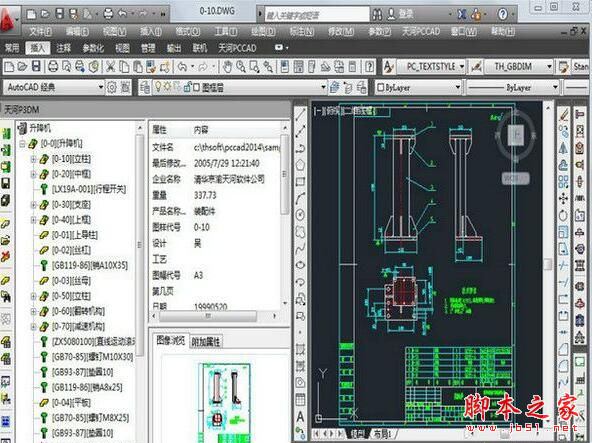592x443 pixels.
Task: Click the Save icon in standard toolbar
Action: (36, 67)
